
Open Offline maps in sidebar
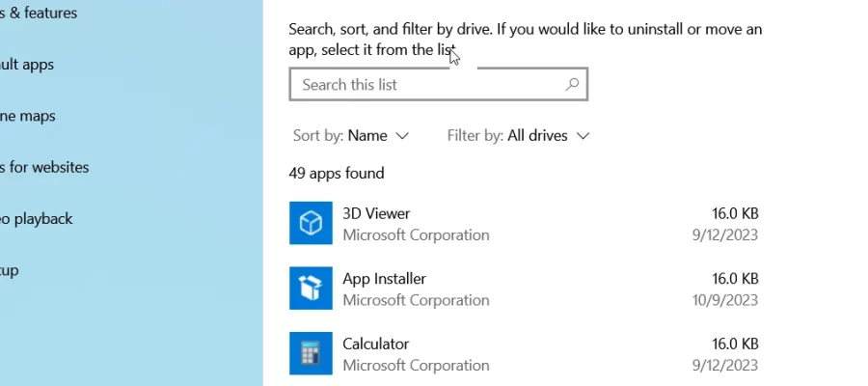[28, 116]
